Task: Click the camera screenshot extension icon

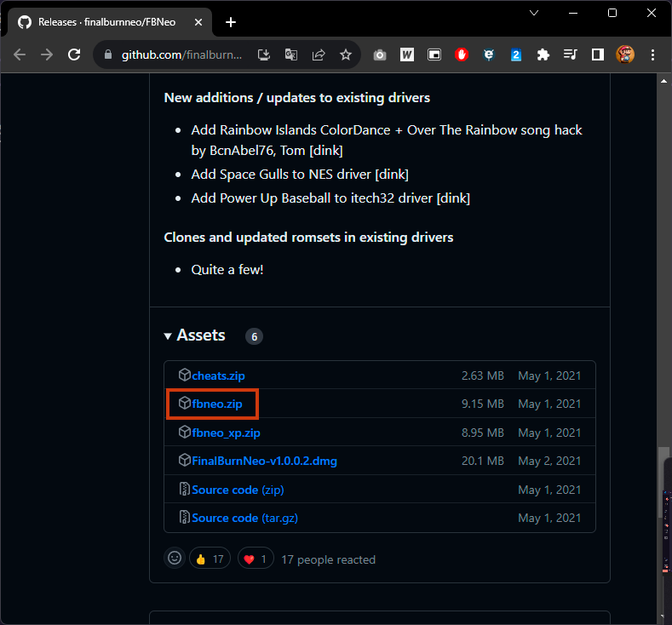Action: pos(380,54)
